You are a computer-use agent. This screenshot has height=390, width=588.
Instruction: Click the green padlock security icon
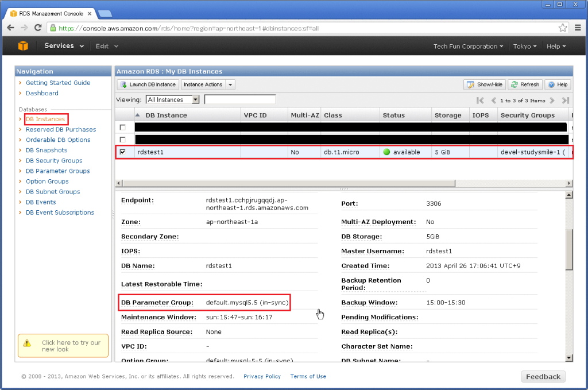53,28
